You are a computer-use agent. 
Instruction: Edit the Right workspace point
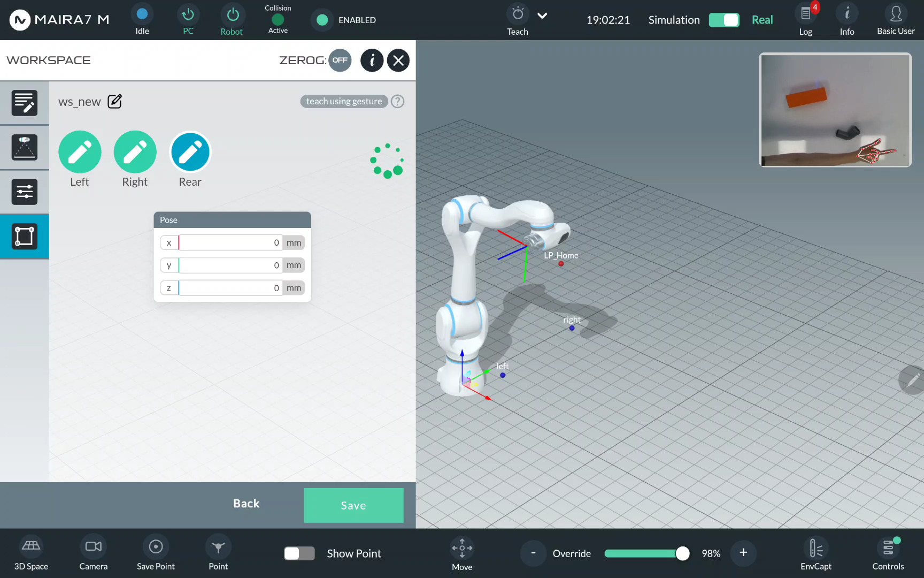tap(135, 152)
